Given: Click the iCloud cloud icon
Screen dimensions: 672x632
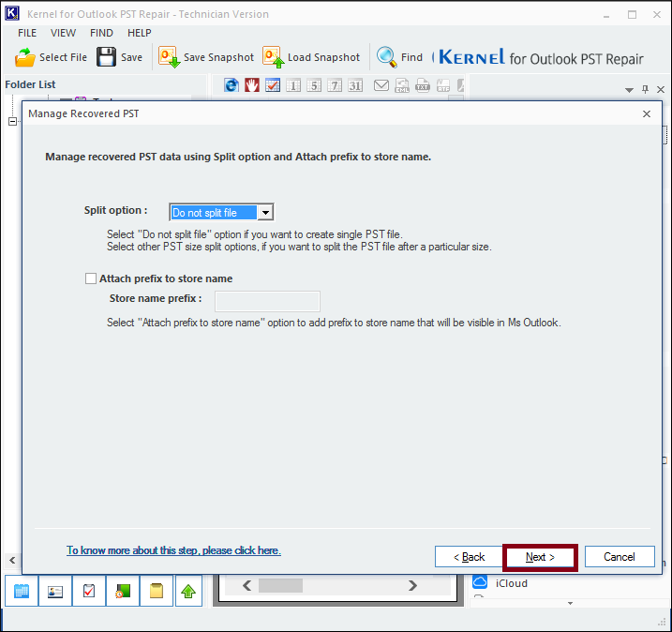Looking at the screenshot, I should tap(480, 582).
